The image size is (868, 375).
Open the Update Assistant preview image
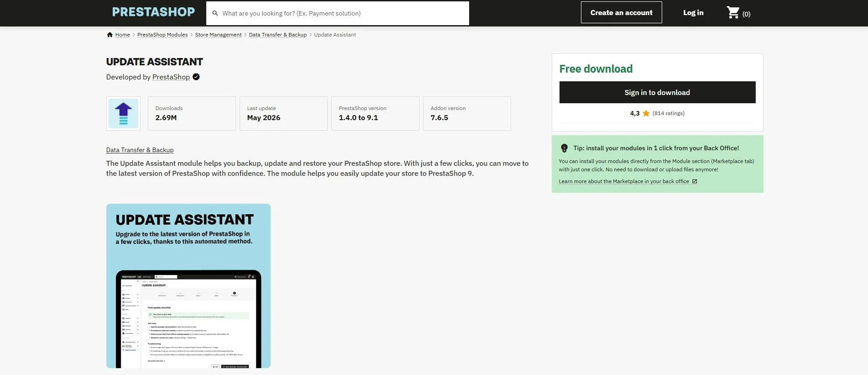[x=188, y=286]
